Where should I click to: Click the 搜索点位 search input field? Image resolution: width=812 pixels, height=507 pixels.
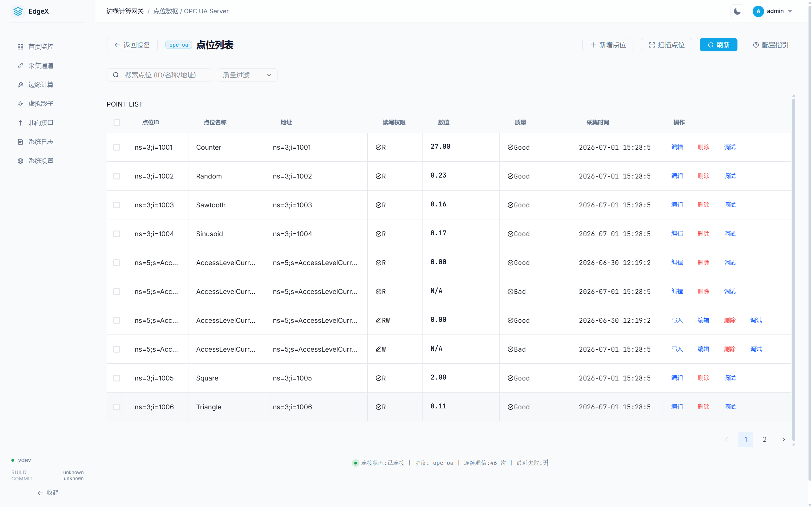pos(159,75)
